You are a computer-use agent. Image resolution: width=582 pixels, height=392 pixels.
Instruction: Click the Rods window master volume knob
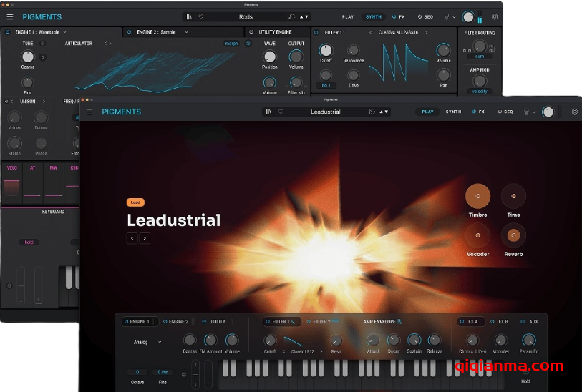468,16
